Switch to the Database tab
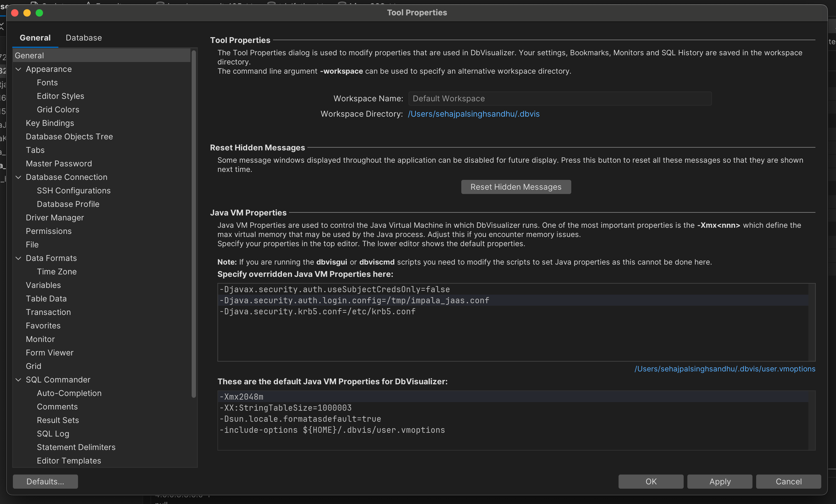 pyautogui.click(x=84, y=38)
